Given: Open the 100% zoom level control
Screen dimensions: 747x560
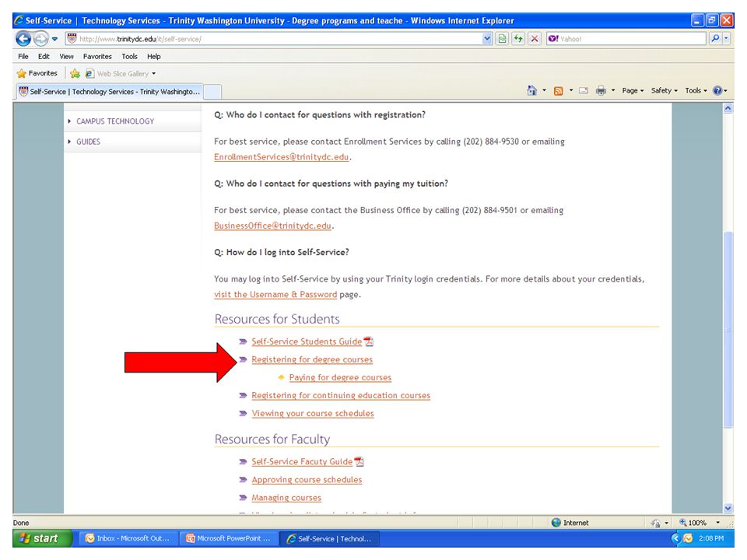Looking at the screenshot, I should tap(699, 523).
